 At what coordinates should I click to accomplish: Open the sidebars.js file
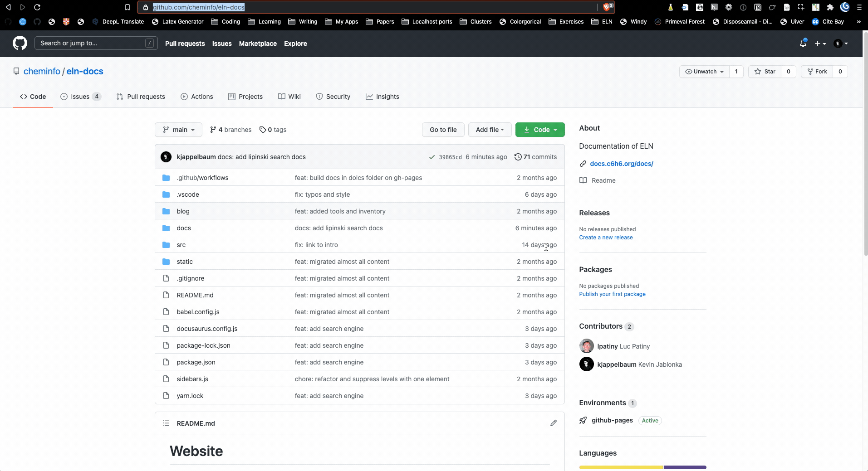[192, 379]
